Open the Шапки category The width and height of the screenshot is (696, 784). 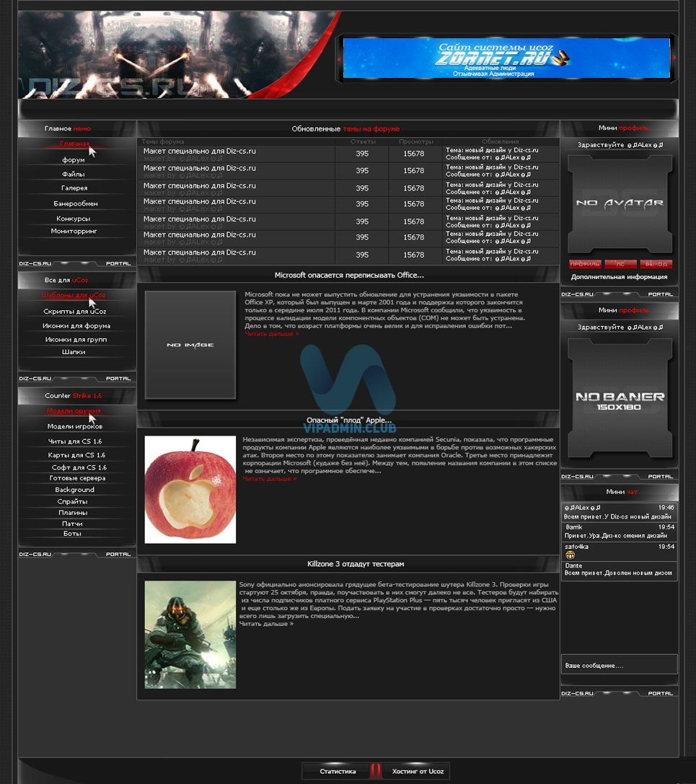[x=74, y=352]
